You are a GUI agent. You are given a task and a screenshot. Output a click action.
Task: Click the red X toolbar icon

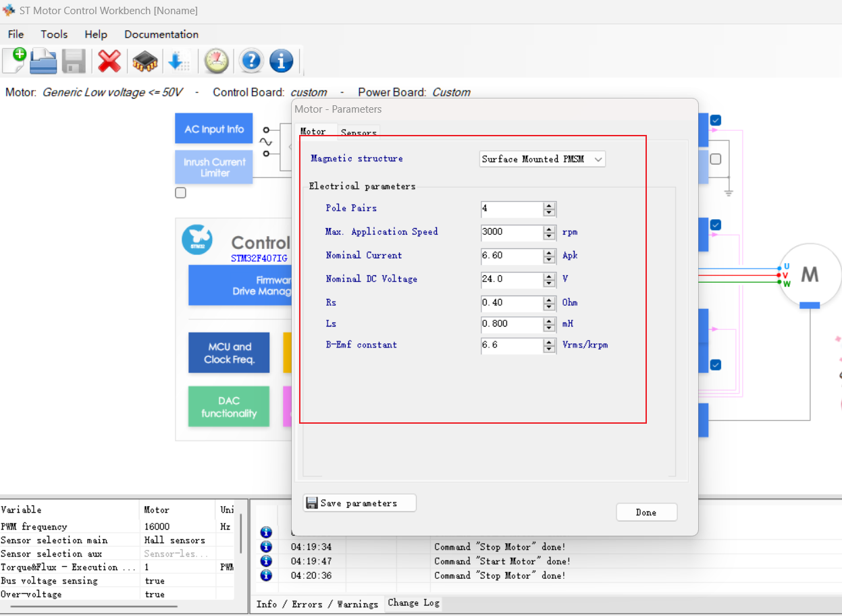(109, 61)
